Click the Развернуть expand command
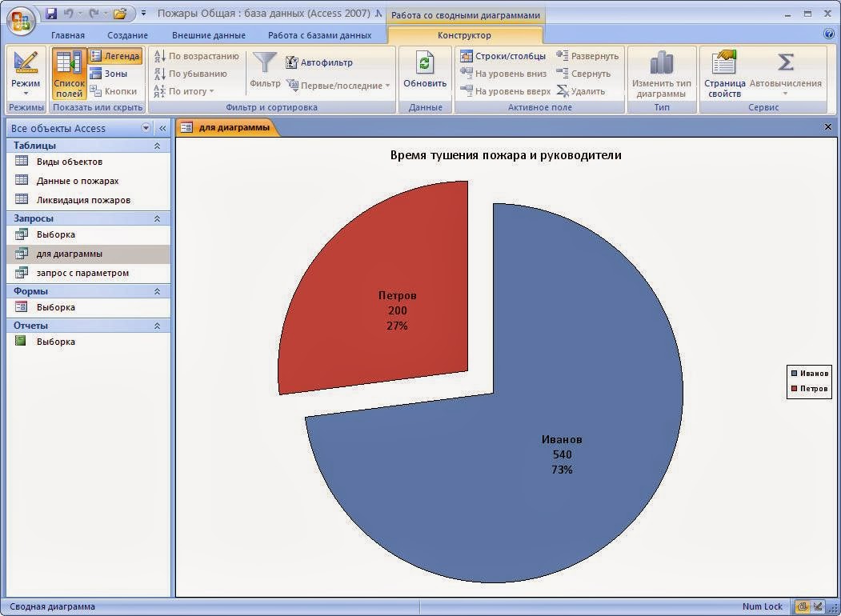 (587, 56)
